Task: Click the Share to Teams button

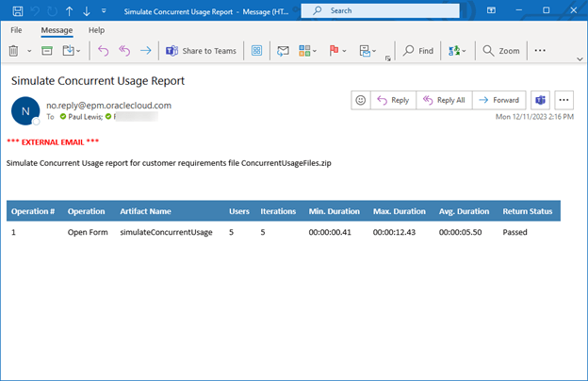Action: click(x=204, y=50)
